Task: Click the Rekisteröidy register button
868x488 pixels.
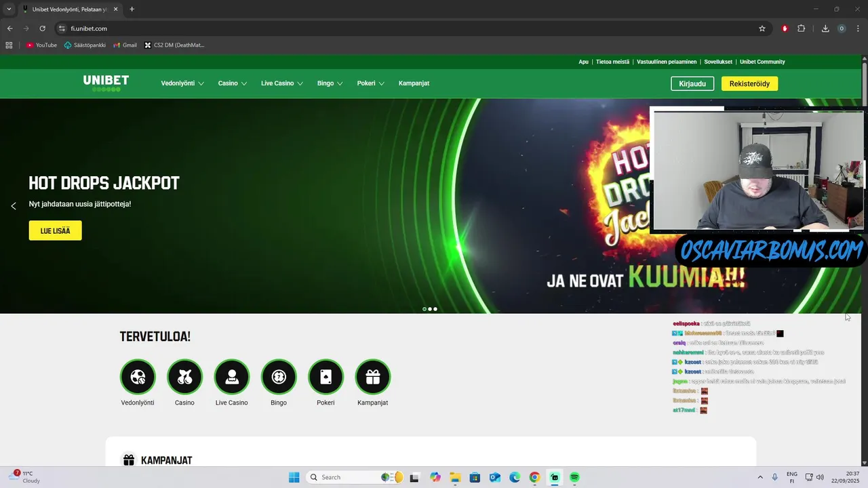Action: 749,83
